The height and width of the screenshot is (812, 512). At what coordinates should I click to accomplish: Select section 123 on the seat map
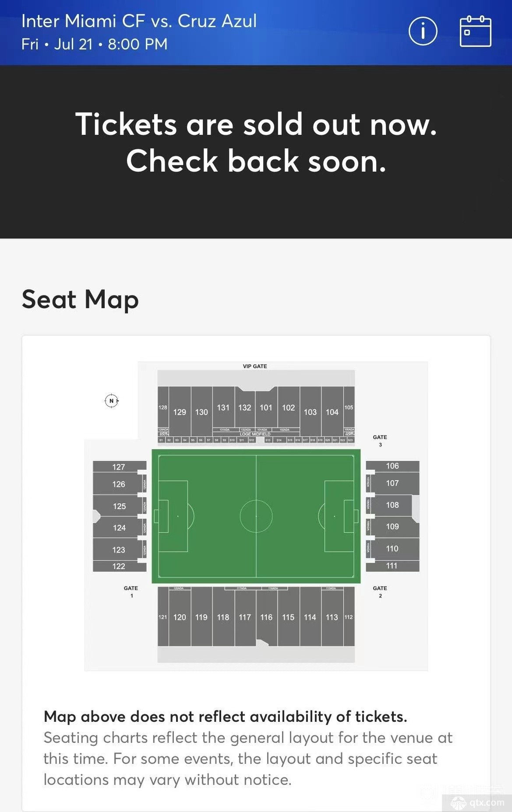[x=119, y=550]
